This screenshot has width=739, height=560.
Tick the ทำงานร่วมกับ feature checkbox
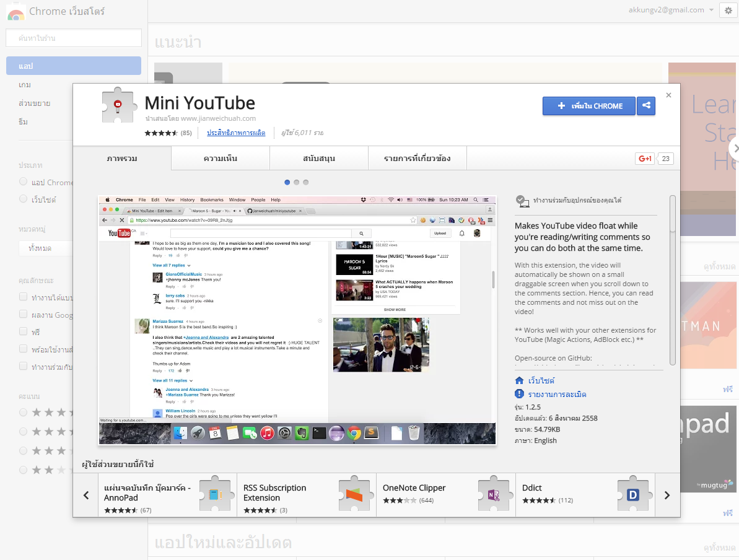(23, 366)
